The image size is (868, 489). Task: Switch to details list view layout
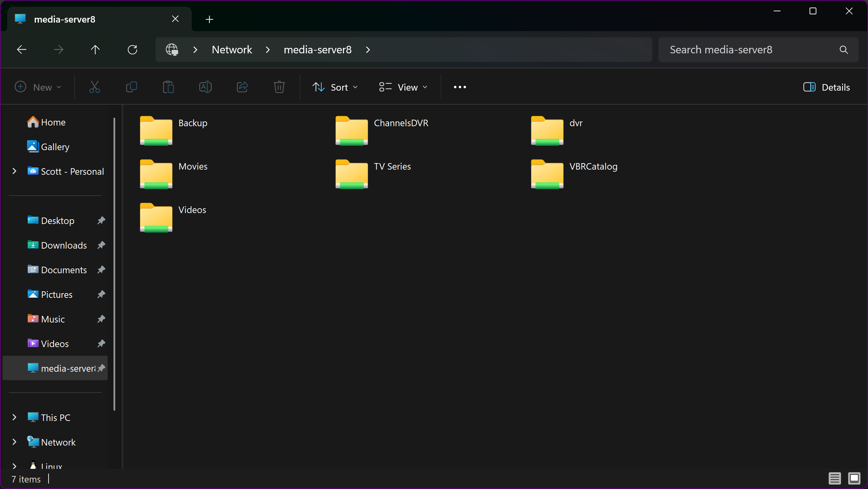[834, 478]
